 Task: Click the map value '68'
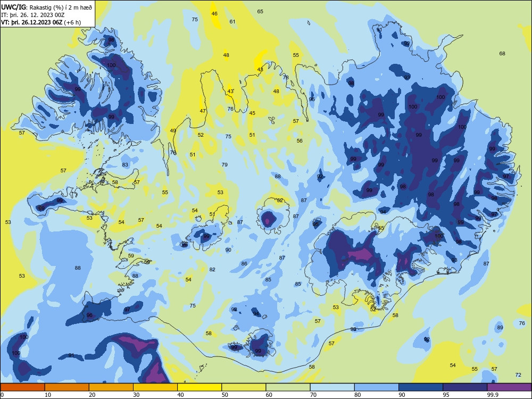(x=502, y=53)
